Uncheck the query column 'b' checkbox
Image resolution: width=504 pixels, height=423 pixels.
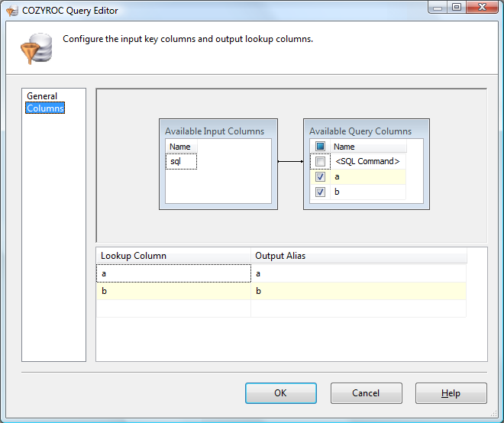[x=320, y=192]
